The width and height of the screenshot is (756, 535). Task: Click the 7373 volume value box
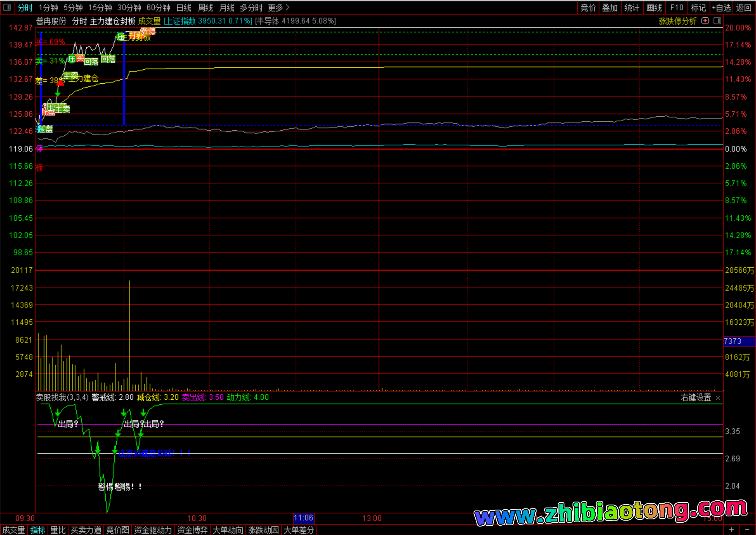[x=738, y=341]
